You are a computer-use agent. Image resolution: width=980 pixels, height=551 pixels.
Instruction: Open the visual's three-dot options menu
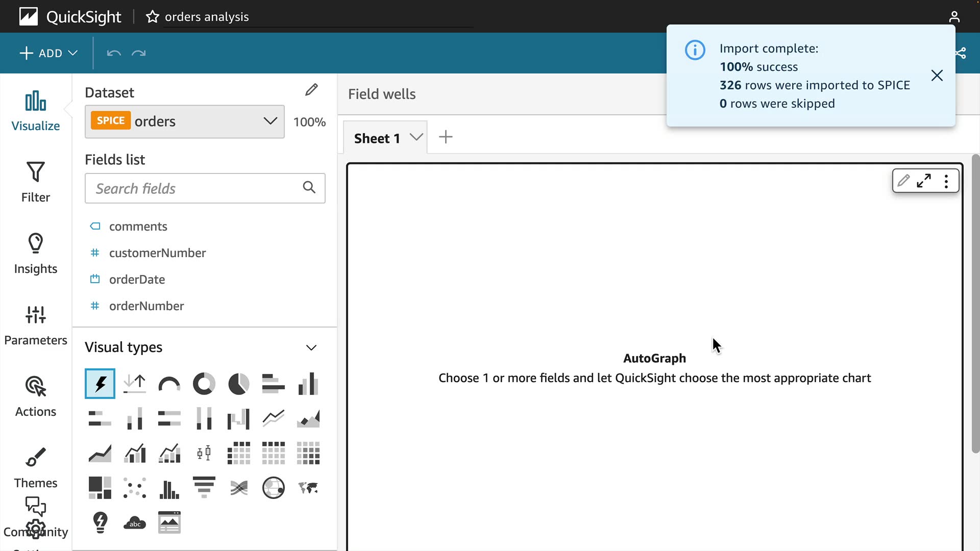[946, 181]
